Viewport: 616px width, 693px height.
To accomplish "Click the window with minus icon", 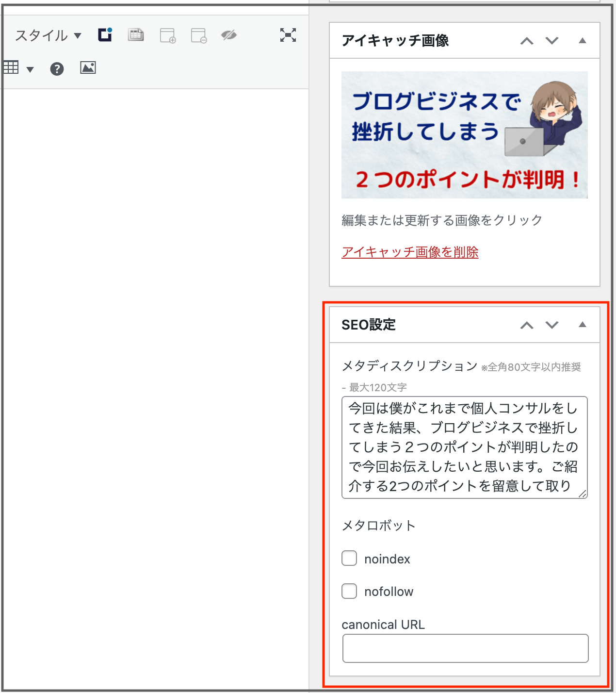I will (199, 35).
